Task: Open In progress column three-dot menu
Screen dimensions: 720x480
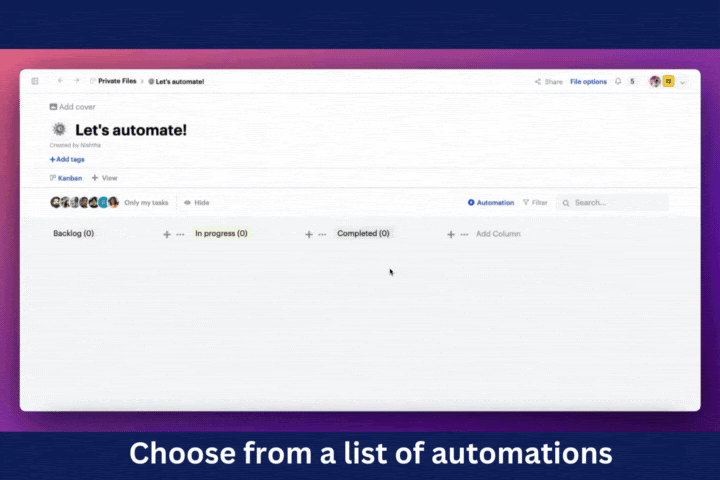Action: [x=322, y=234]
